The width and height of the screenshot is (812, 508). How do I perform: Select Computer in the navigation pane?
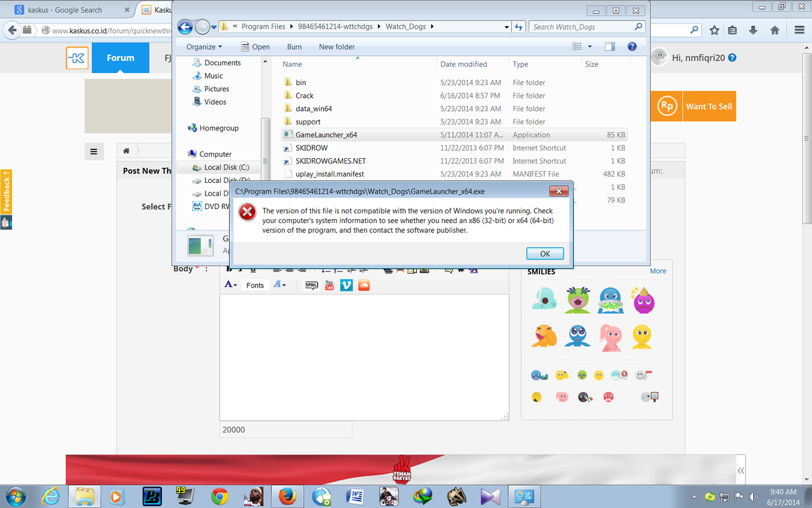(x=215, y=154)
